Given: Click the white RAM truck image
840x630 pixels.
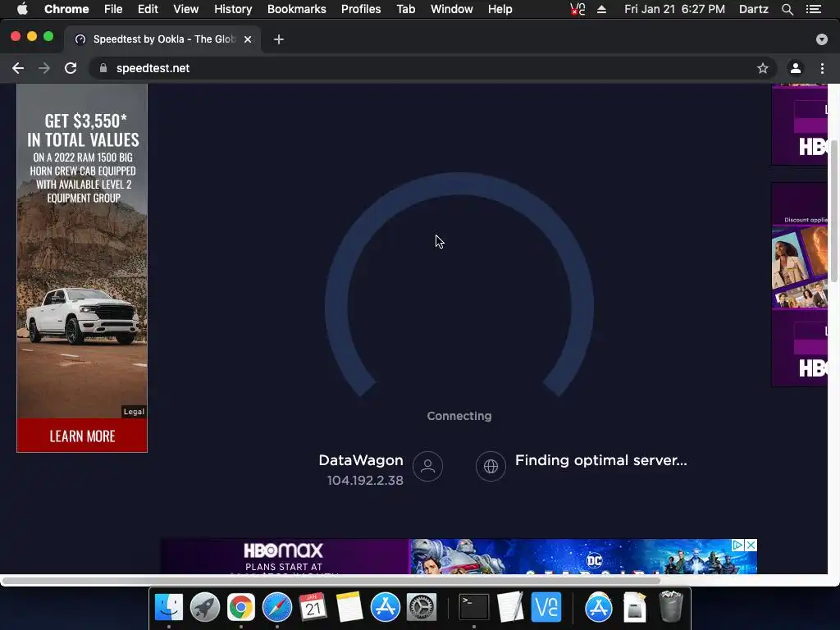Looking at the screenshot, I should tap(83, 316).
